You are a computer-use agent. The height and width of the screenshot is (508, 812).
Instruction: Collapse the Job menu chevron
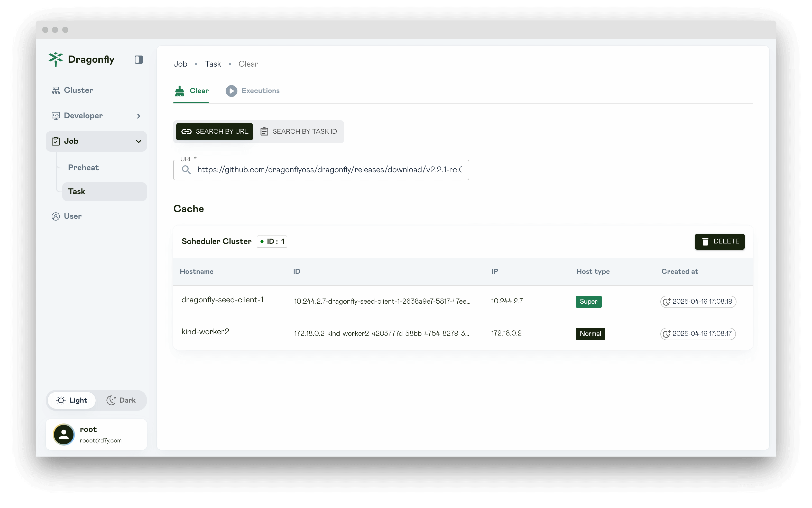click(x=139, y=141)
